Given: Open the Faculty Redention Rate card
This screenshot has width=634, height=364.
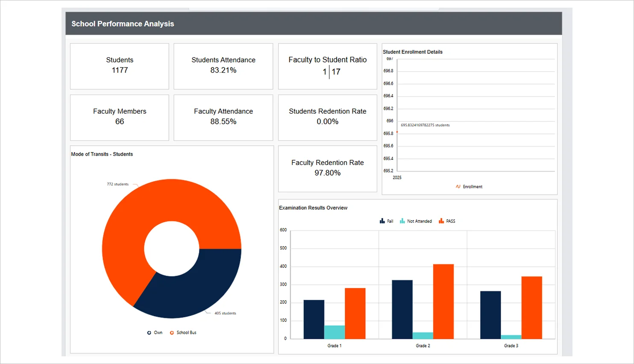Looking at the screenshot, I should coord(328,169).
